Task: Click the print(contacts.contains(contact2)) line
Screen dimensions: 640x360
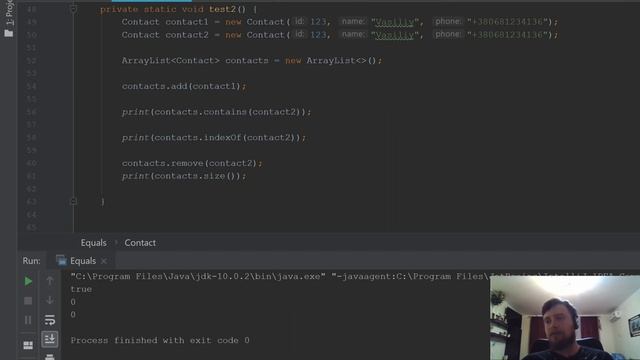Action: pyautogui.click(x=216, y=112)
